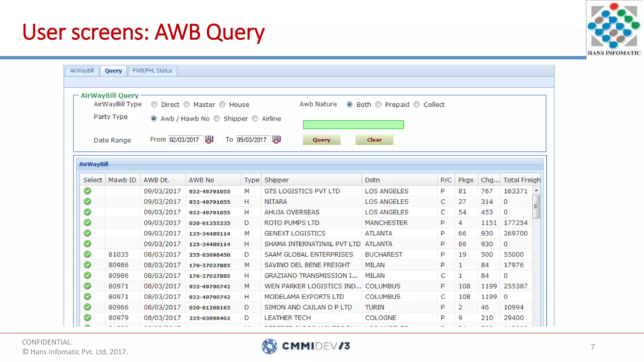Open the FWB/FHL Status tab
The height and width of the screenshot is (362, 644).
point(152,71)
